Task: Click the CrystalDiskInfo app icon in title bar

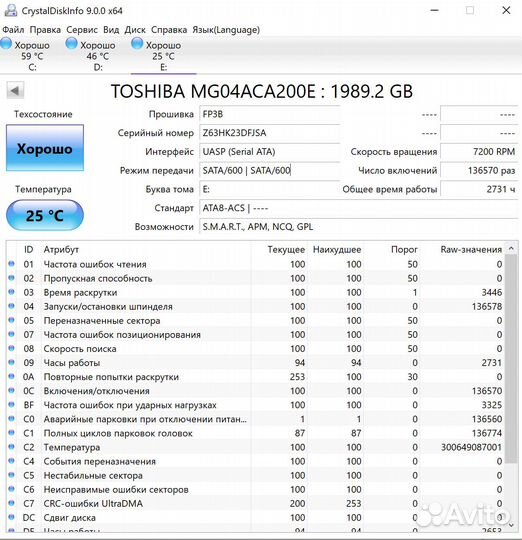Action: click(x=10, y=10)
